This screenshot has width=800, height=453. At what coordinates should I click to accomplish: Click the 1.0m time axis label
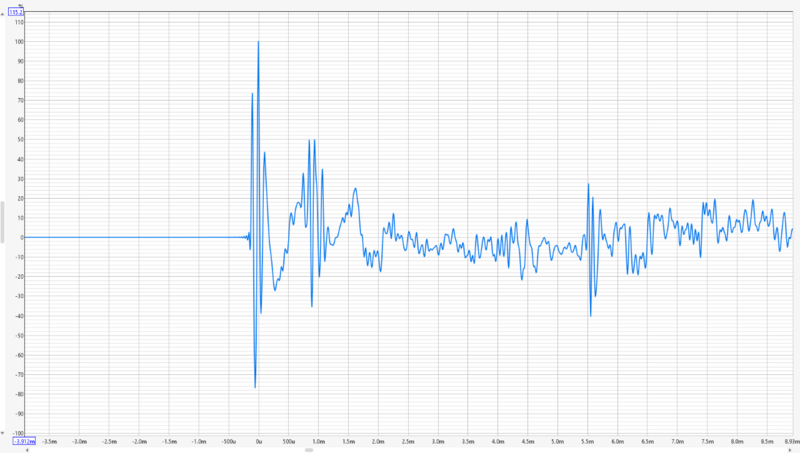318,441
